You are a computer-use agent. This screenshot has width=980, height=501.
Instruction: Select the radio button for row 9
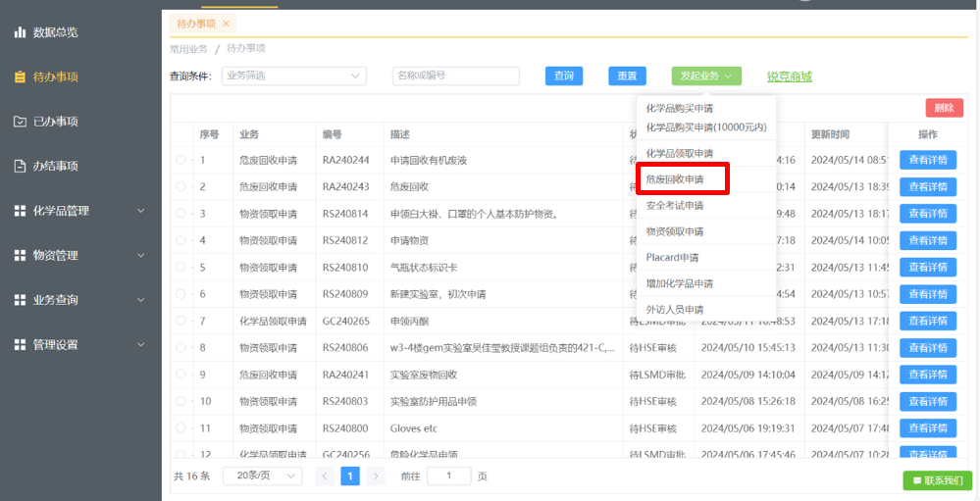[181, 374]
